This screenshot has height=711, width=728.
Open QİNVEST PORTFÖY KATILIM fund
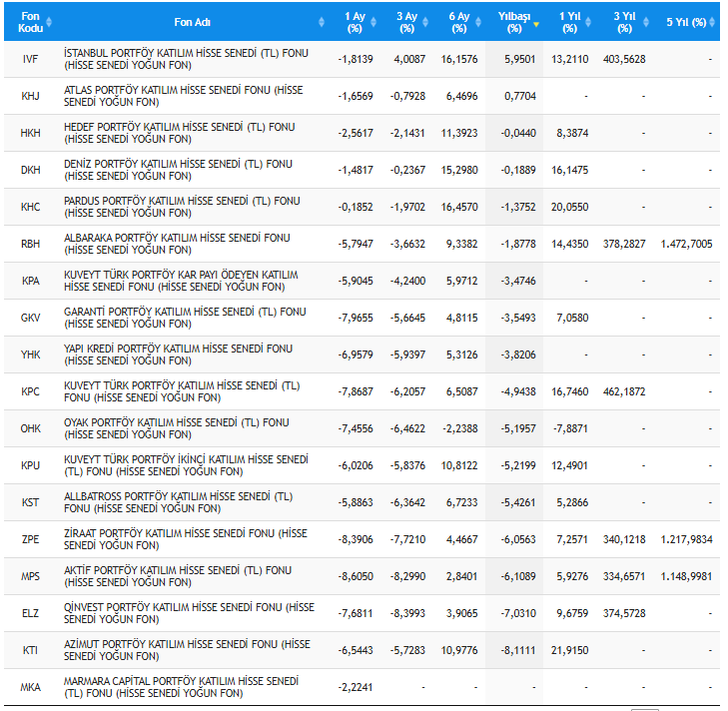(189, 613)
